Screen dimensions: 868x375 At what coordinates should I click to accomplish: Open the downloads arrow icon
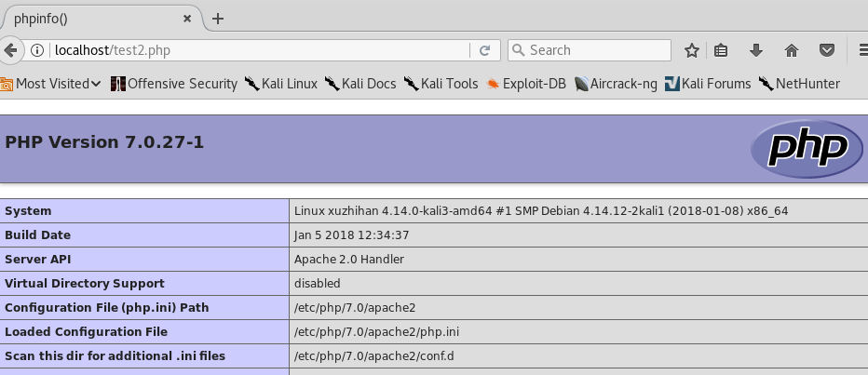click(755, 50)
